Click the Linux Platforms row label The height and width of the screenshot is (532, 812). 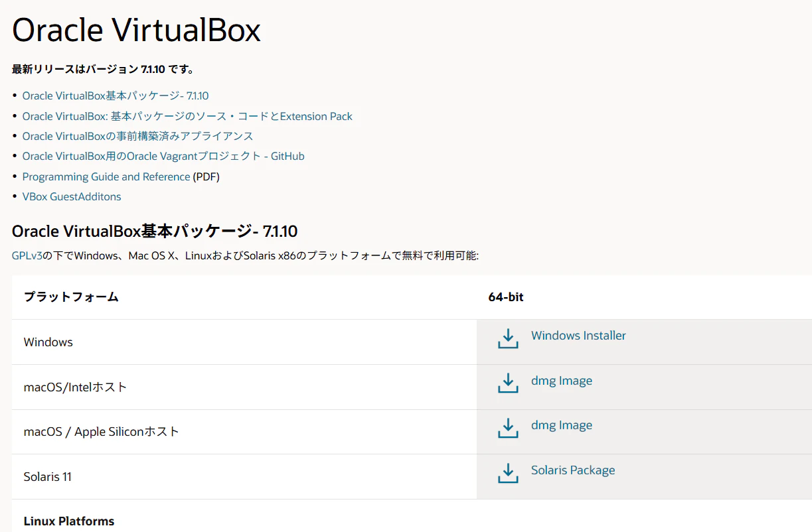click(69, 521)
